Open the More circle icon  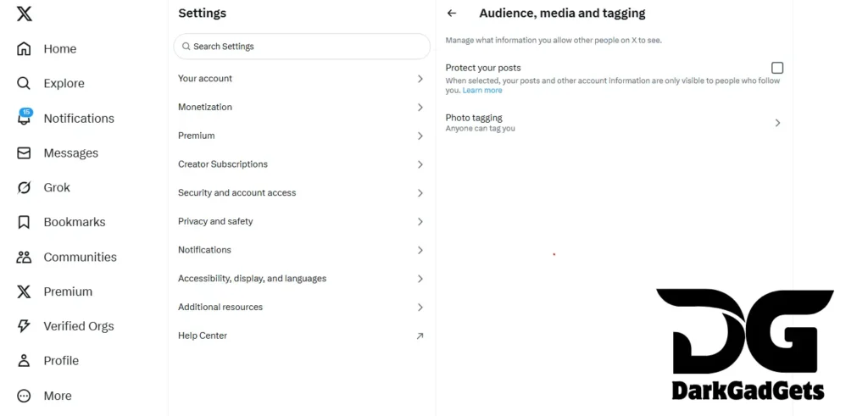tap(24, 396)
